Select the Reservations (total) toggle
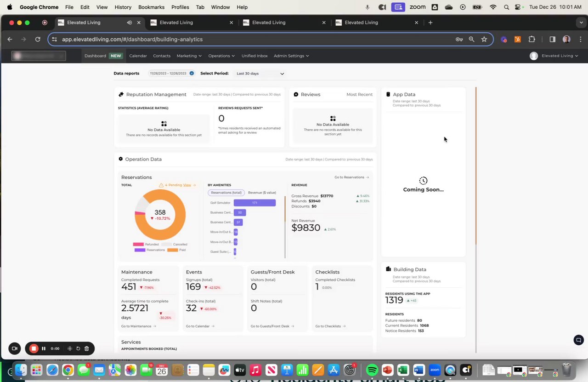 point(226,193)
